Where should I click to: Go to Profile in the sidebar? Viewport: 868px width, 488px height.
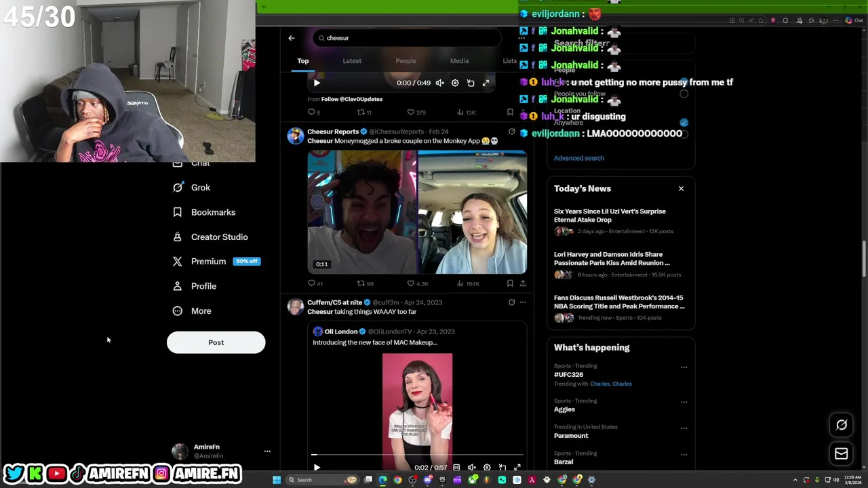coord(195,286)
